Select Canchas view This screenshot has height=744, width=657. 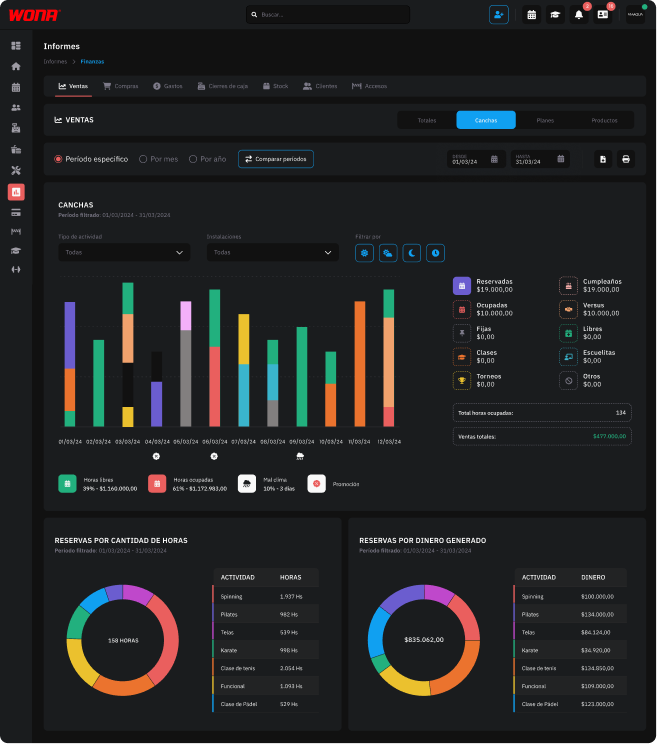point(486,120)
